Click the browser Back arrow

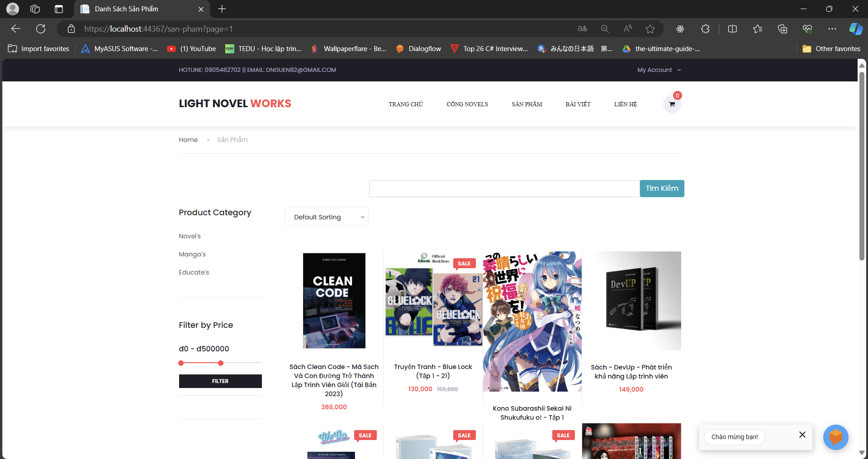point(16,29)
